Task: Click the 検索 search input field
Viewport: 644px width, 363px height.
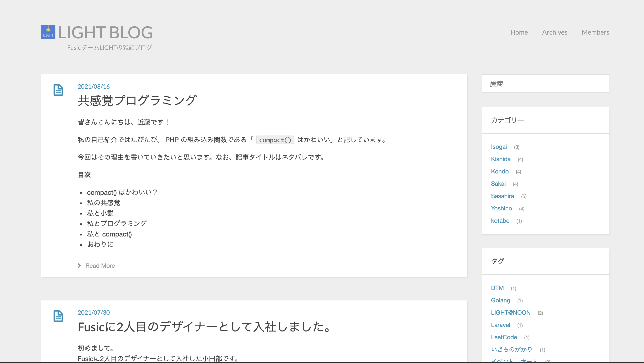Action: [x=545, y=84]
